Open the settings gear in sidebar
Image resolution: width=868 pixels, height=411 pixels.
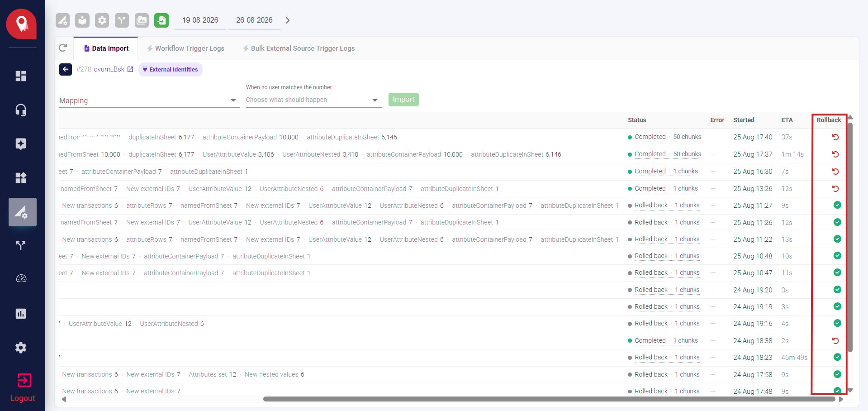(x=21, y=348)
